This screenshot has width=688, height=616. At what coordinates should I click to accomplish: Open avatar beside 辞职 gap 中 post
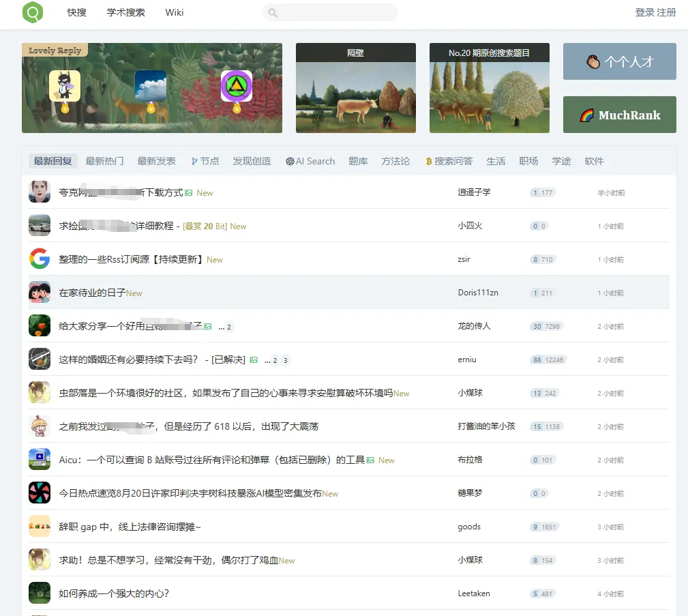pos(40,526)
